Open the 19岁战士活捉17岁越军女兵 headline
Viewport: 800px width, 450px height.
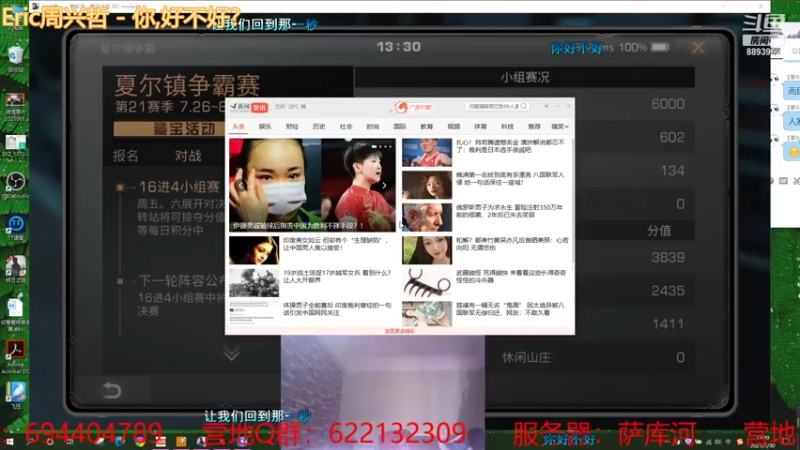(x=337, y=276)
